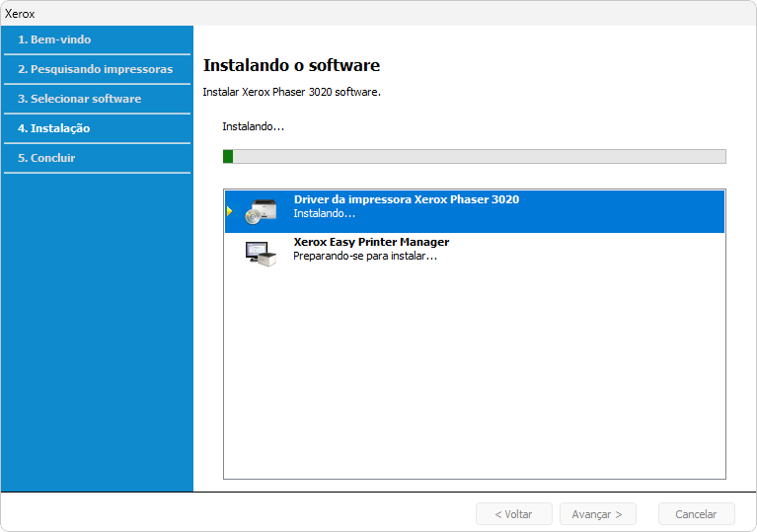Click the Instalar Xerox Phaser 3020 software text
The image size is (757, 532).
[x=291, y=92]
